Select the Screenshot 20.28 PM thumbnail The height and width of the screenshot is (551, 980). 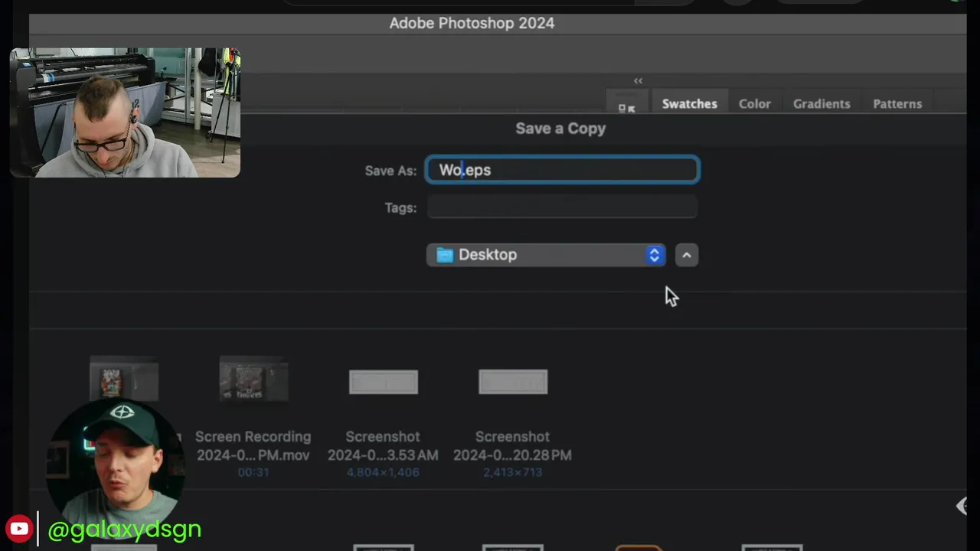coord(513,382)
